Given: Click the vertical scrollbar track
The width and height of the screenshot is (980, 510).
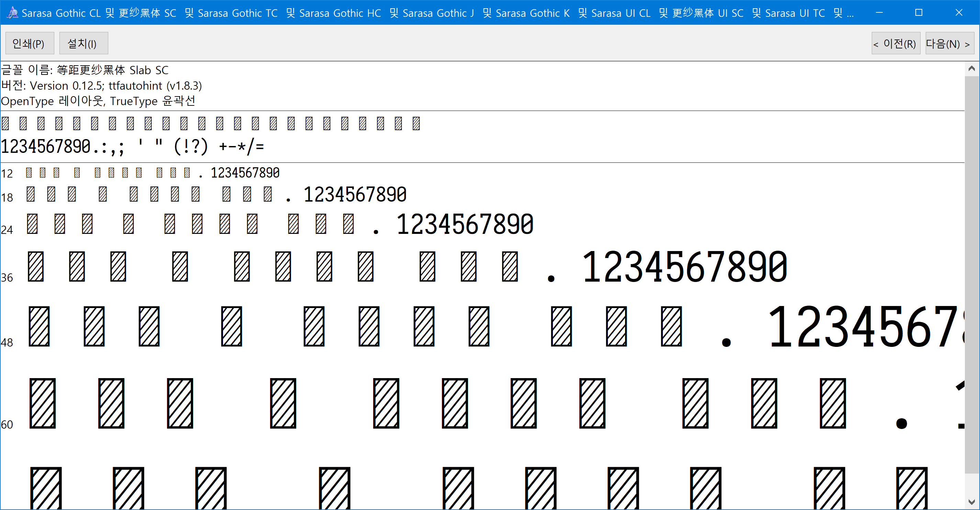Looking at the screenshot, I should 971,266.
